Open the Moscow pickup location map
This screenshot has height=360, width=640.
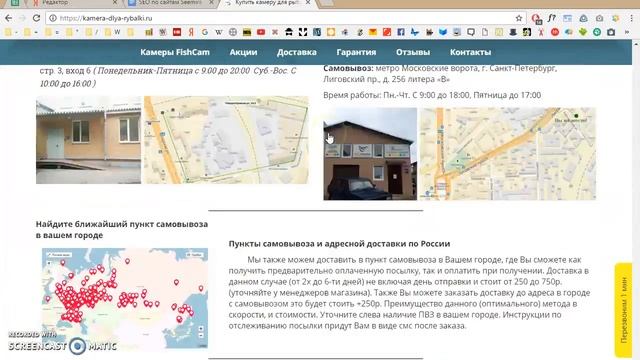[226, 140]
